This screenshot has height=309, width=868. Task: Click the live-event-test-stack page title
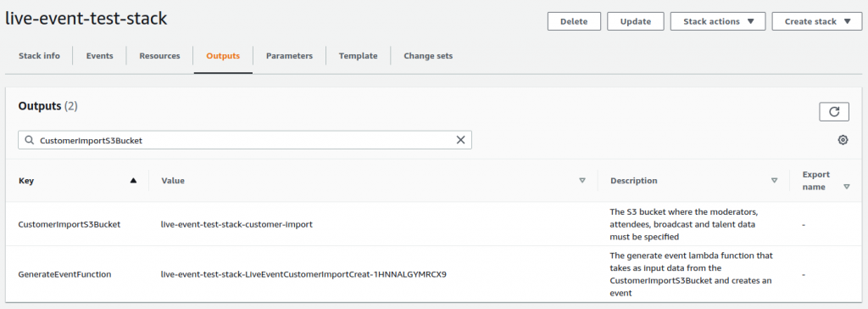coord(86,19)
